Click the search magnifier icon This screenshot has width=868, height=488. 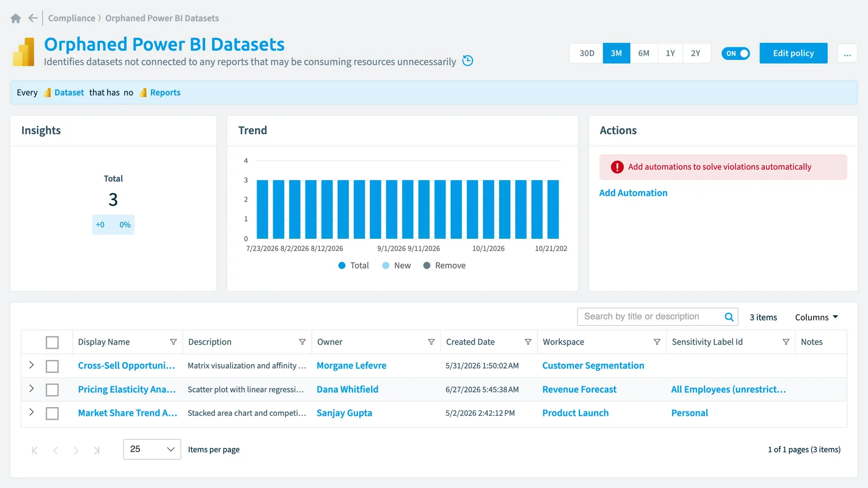[x=729, y=317]
